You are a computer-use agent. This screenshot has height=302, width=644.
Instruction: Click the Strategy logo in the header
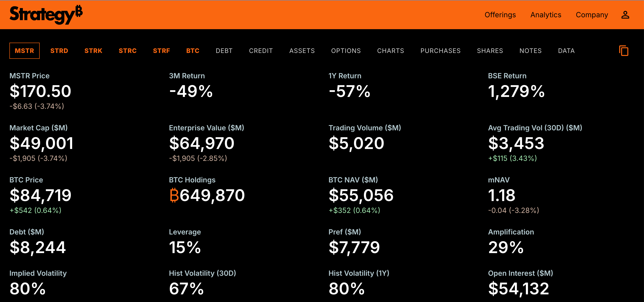point(46,14)
